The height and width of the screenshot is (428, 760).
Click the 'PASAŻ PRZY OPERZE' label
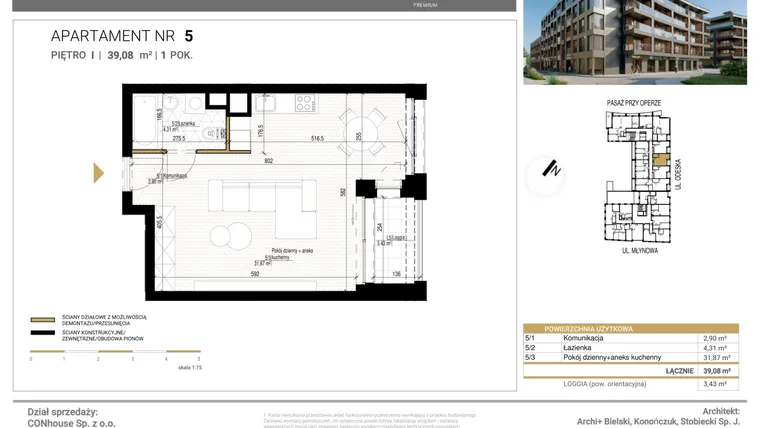(634, 103)
